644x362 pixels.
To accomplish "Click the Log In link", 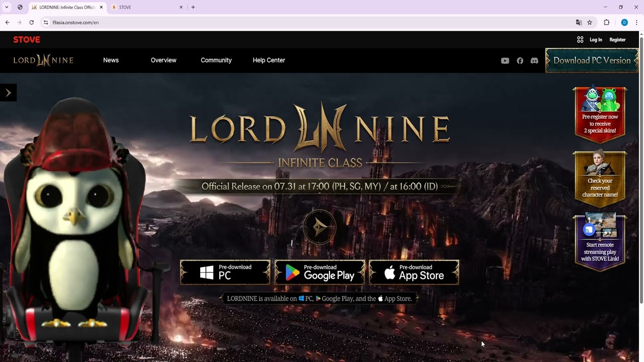I will (596, 40).
